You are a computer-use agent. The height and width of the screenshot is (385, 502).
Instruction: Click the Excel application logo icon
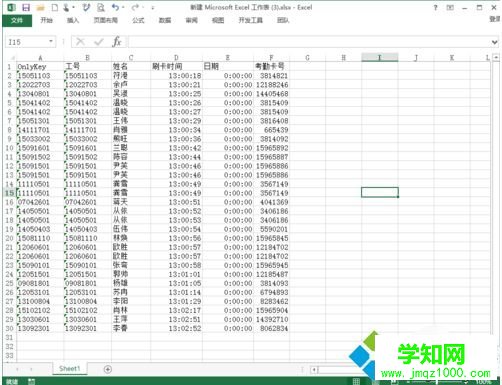(x=11, y=7)
